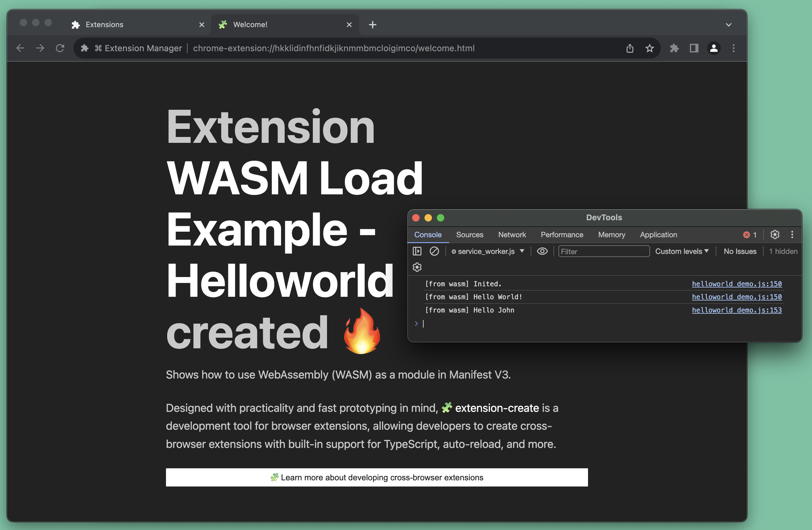Viewport: 812px width, 530px height.
Task: Open the DevTools Console tab
Action: click(428, 235)
